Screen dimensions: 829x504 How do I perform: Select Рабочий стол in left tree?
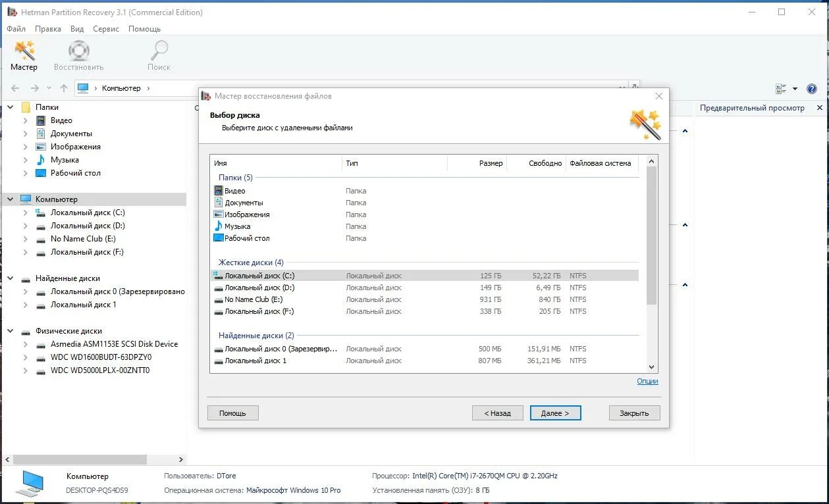point(75,173)
